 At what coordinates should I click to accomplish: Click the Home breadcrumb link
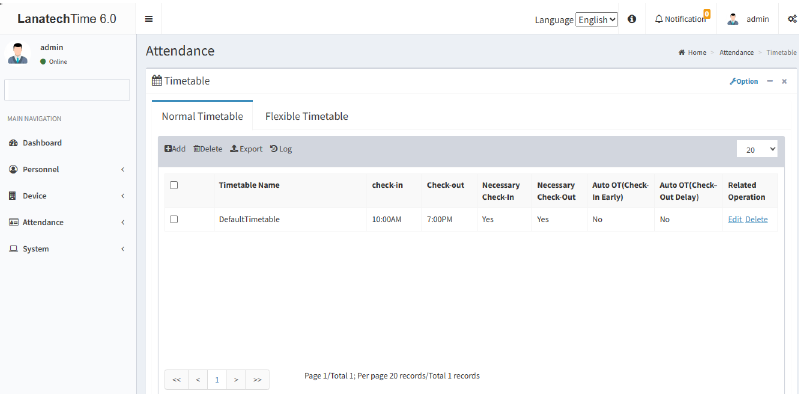tap(692, 53)
